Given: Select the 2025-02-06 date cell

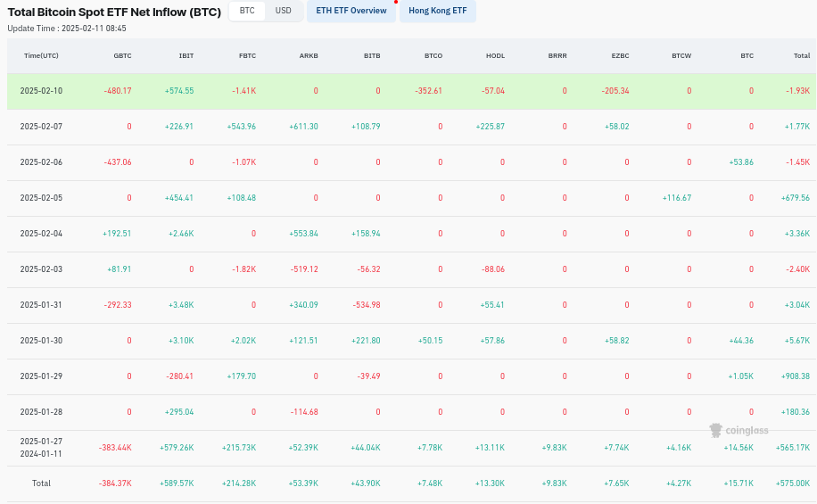Looking at the screenshot, I should tap(41, 162).
